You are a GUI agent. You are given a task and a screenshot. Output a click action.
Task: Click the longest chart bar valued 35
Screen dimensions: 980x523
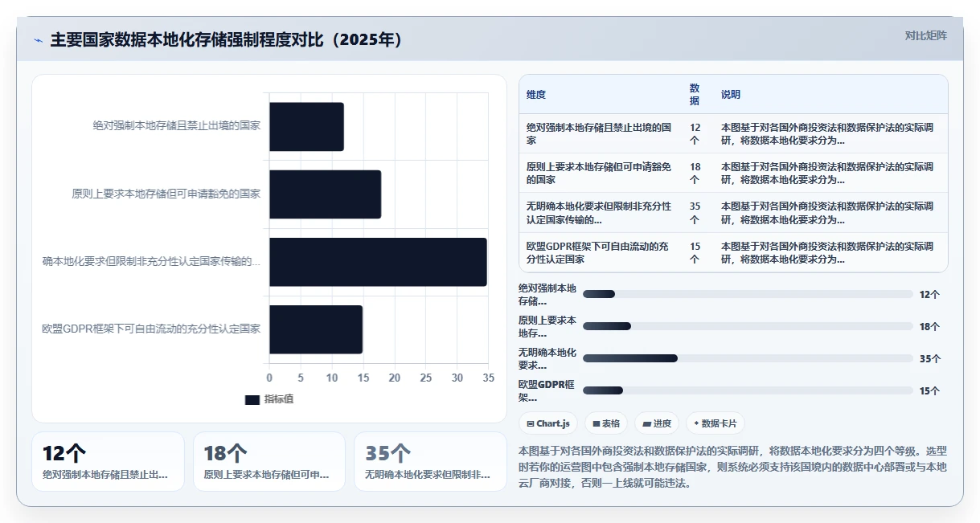click(378, 262)
